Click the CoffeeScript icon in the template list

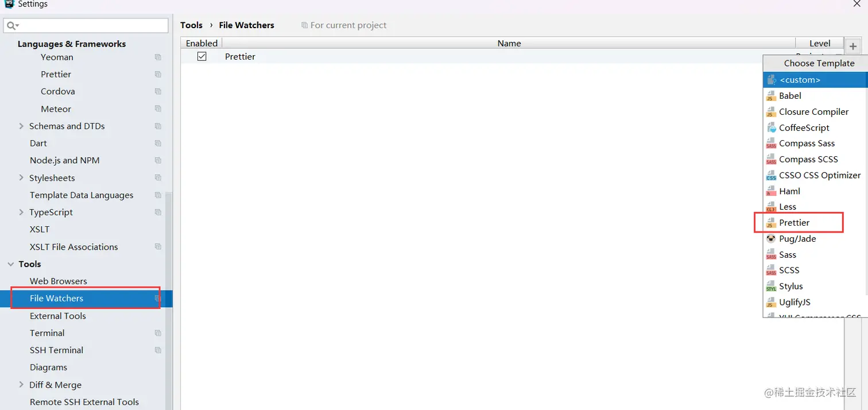772,127
